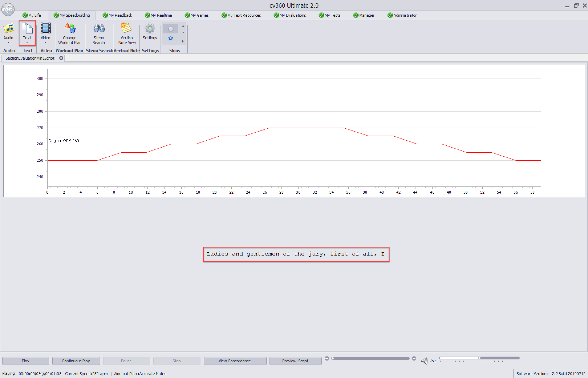Open the My Tests tab
588x378 pixels.
click(x=330, y=15)
